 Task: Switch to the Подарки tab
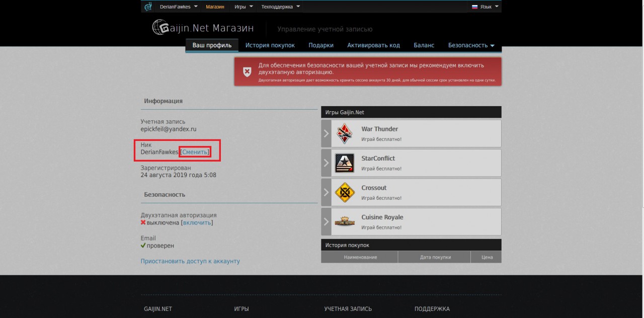tap(321, 45)
